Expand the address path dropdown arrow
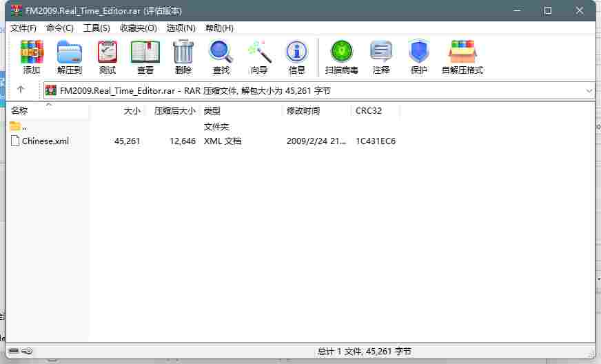 [589, 91]
